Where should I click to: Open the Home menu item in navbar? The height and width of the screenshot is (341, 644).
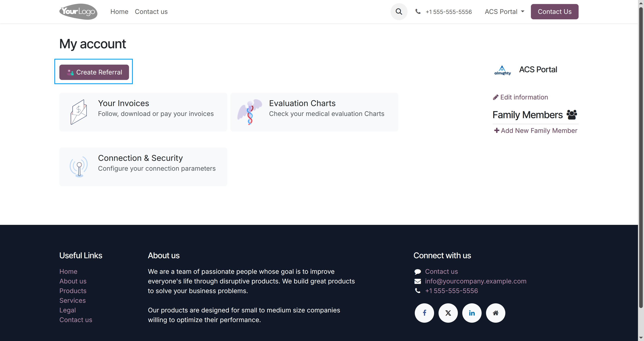click(x=119, y=12)
